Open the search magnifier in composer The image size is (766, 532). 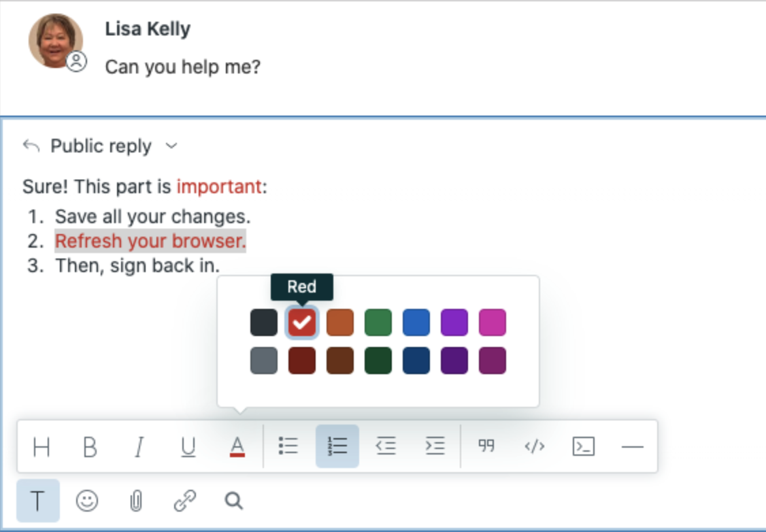(233, 501)
